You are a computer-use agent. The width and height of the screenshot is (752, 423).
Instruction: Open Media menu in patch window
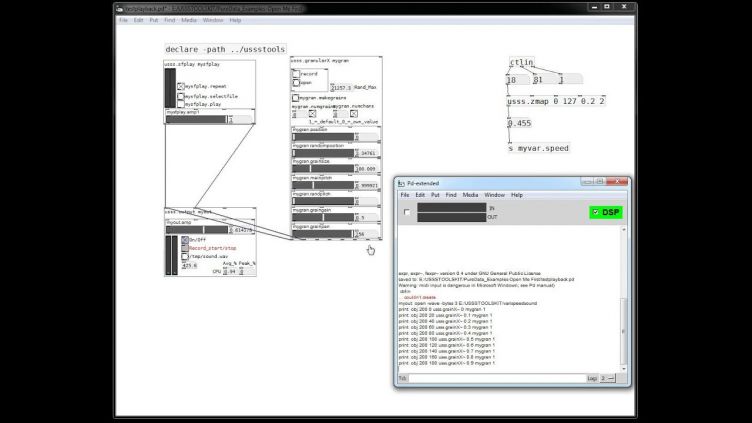point(188,20)
